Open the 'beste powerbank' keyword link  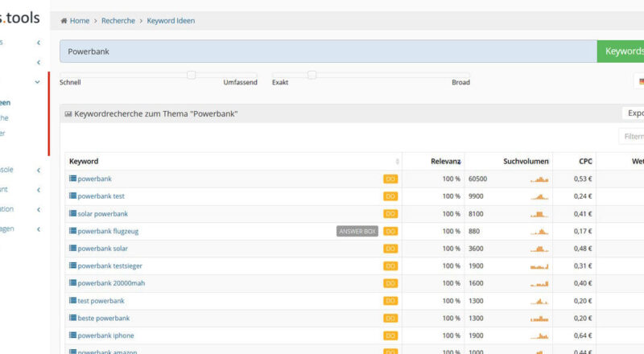104,319
